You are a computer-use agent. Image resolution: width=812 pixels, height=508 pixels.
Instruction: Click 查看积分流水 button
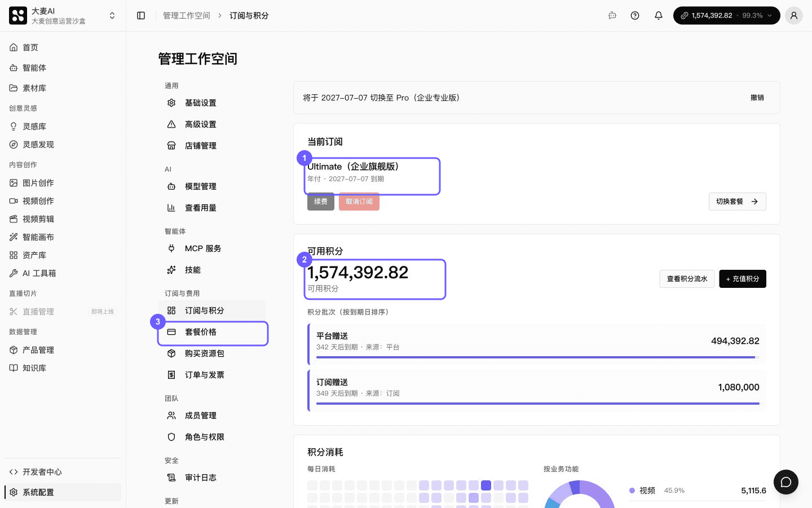tap(687, 279)
